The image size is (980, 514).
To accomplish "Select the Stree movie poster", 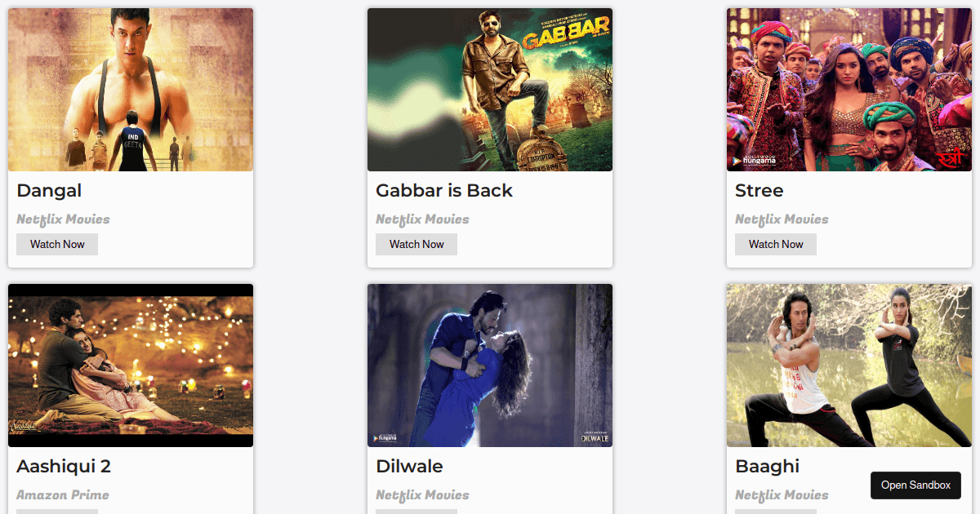I will pos(849,90).
